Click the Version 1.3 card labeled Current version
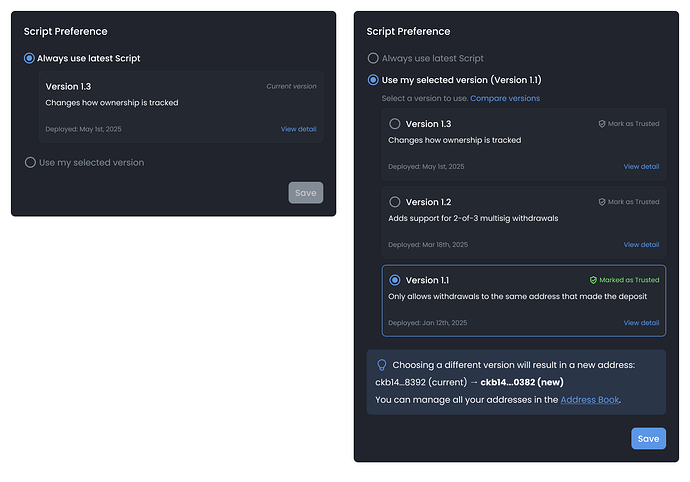This screenshot has width=690, height=482. [180, 106]
